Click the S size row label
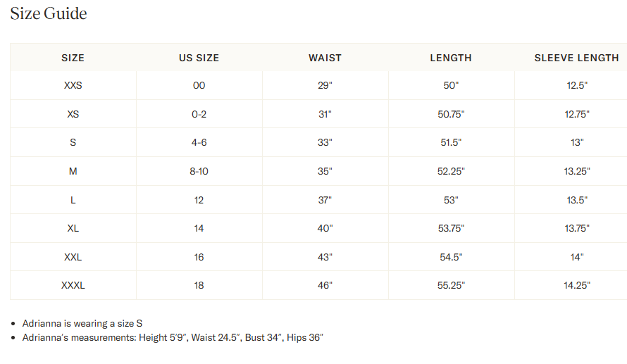 73,143
